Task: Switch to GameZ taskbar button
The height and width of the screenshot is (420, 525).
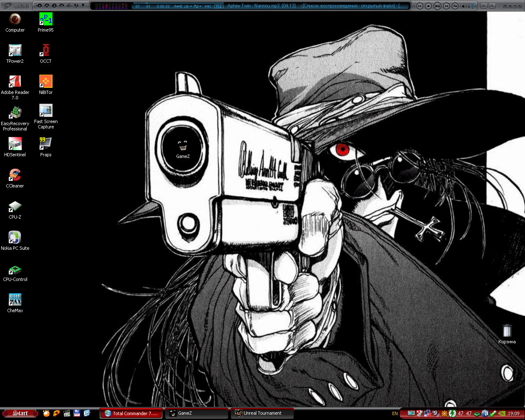Action: pos(197,413)
